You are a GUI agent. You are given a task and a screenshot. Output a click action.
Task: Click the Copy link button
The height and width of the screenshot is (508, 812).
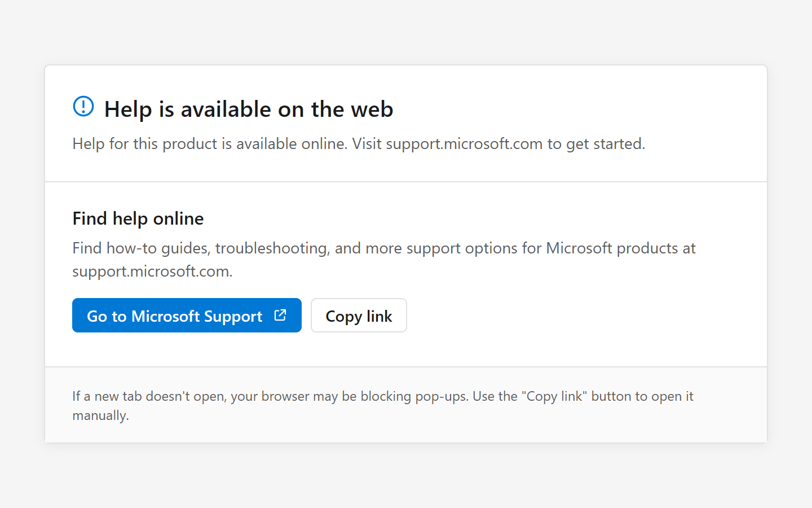(359, 316)
